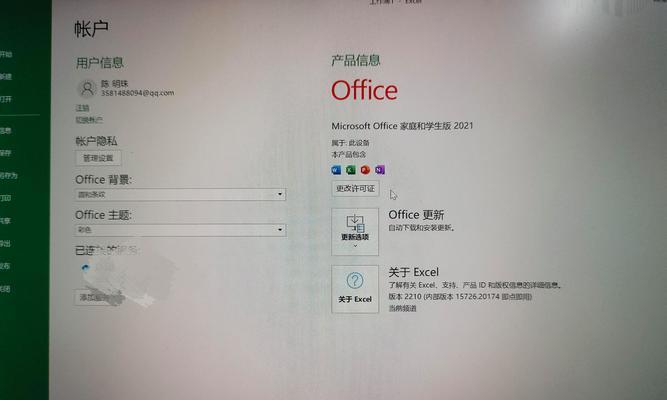The height and width of the screenshot is (400, 667).
Task: Select 发布 in the backstage sidebar
Action: [6, 266]
